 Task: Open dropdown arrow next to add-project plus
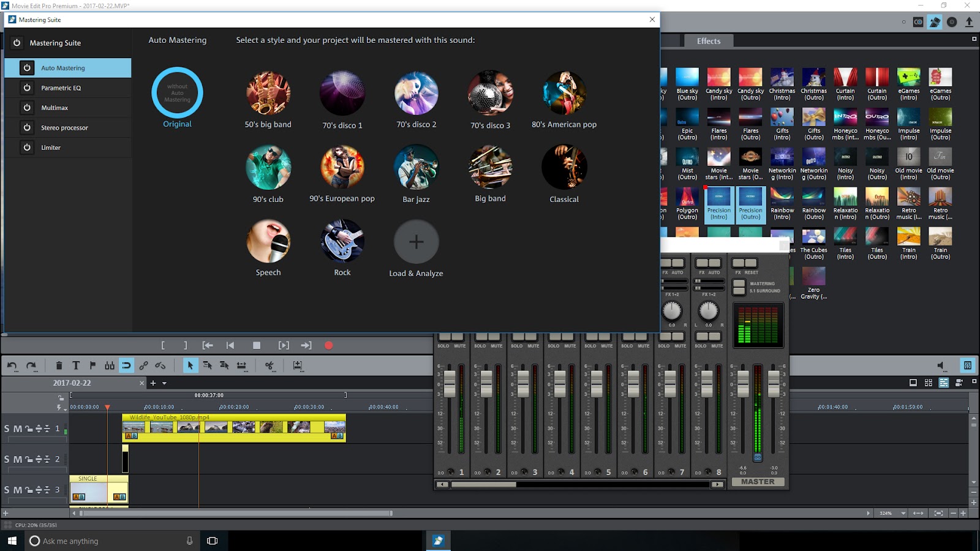tap(164, 383)
